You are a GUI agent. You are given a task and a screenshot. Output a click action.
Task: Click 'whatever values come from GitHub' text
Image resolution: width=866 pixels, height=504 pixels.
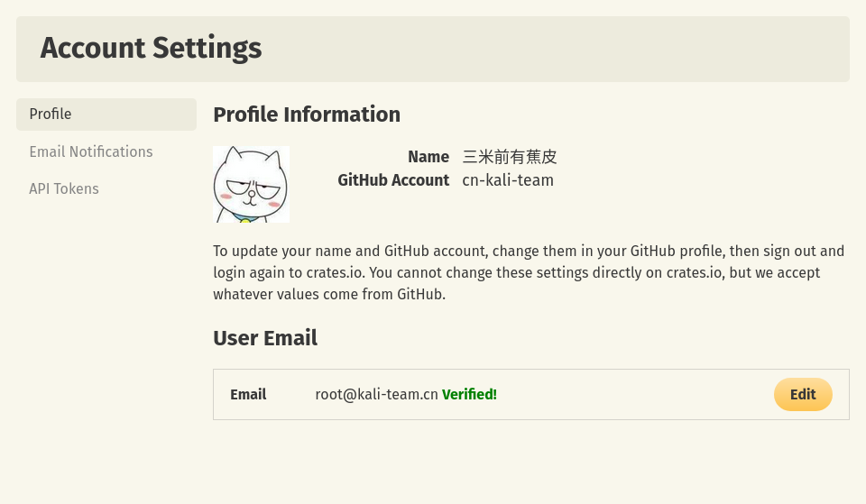coord(328,294)
